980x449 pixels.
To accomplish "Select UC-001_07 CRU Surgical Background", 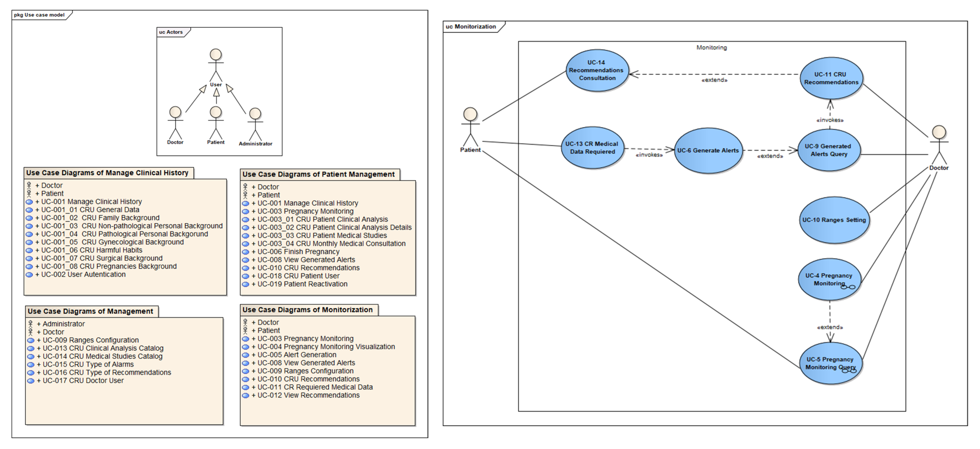I will click(x=94, y=258).
